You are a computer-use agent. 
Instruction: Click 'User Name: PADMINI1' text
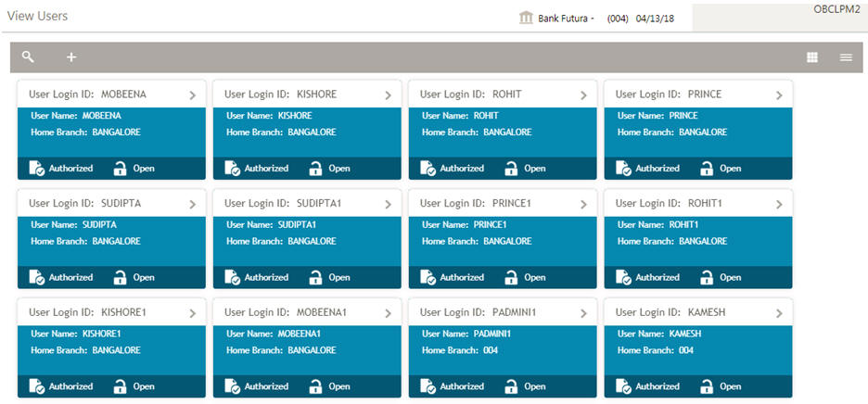(466, 334)
